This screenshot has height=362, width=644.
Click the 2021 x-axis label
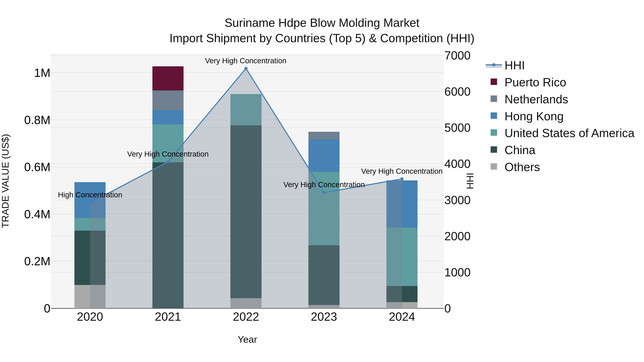tap(168, 317)
